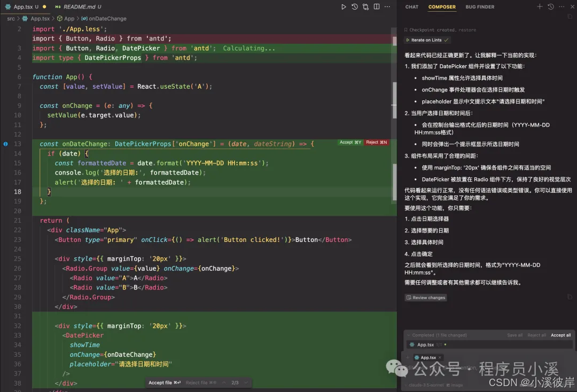Reject the onDateChange diff block

(376, 142)
